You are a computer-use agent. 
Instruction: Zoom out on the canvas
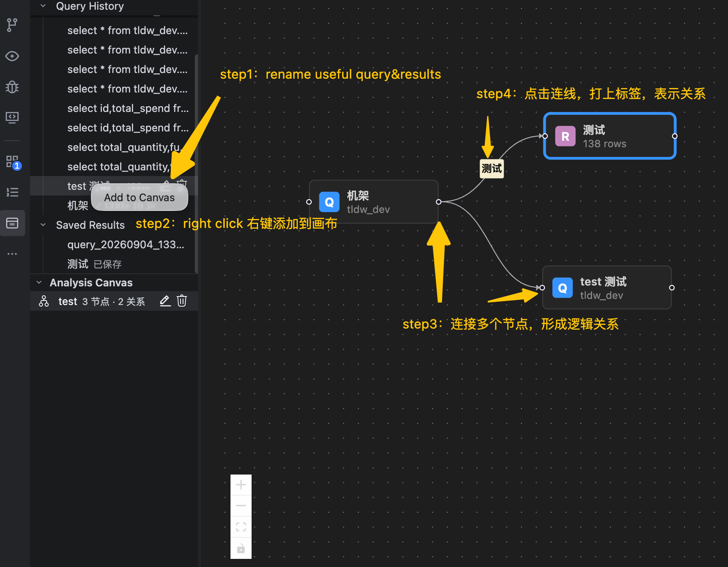241,506
